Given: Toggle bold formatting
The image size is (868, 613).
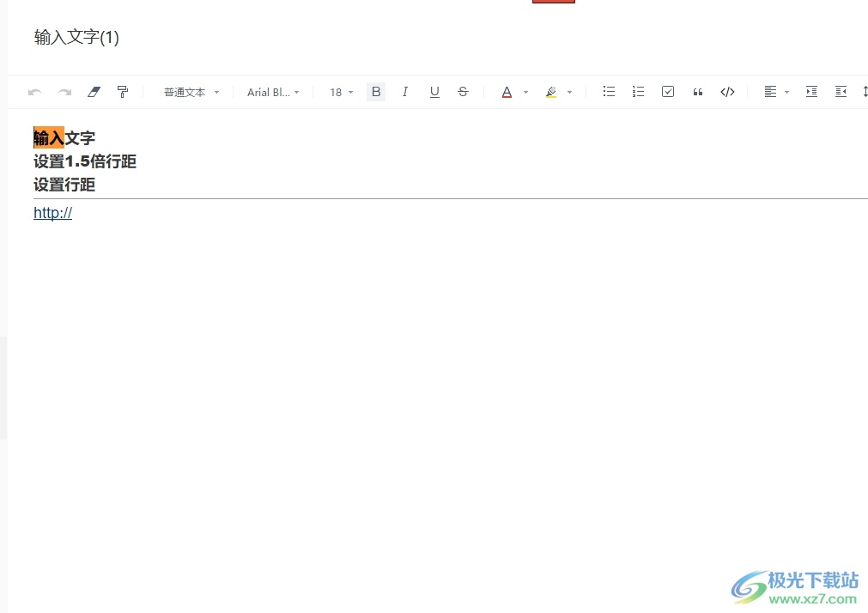Looking at the screenshot, I should click(x=376, y=92).
